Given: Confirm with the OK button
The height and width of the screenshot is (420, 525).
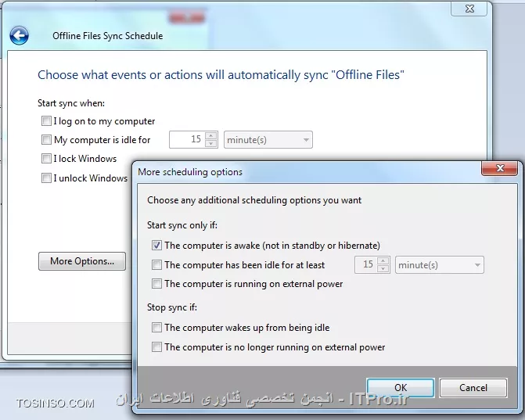Looking at the screenshot, I should (401, 387).
